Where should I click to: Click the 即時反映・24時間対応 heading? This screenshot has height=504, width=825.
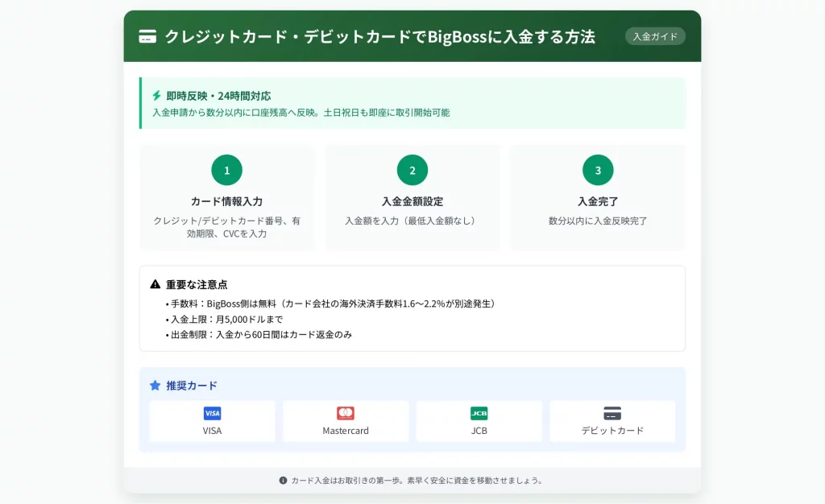pyautogui.click(x=218, y=95)
